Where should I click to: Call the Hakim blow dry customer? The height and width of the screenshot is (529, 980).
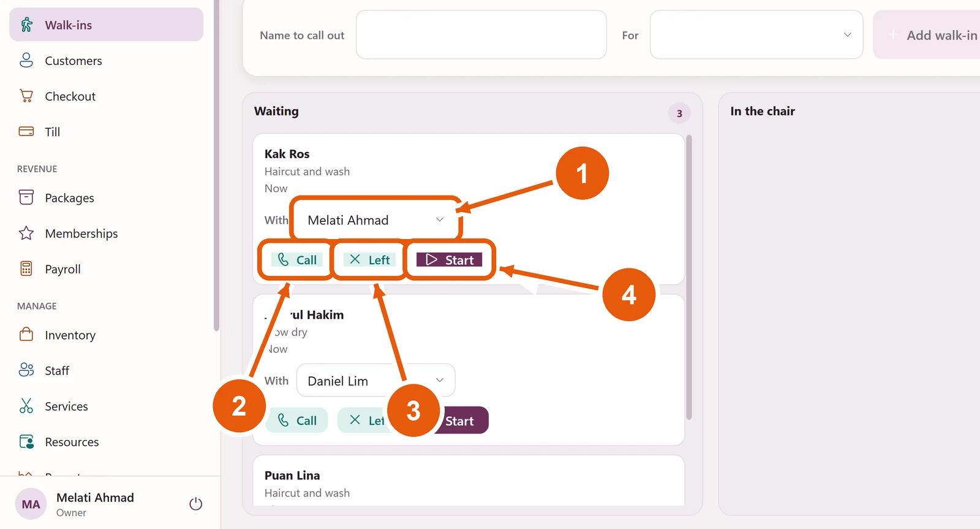(x=296, y=421)
